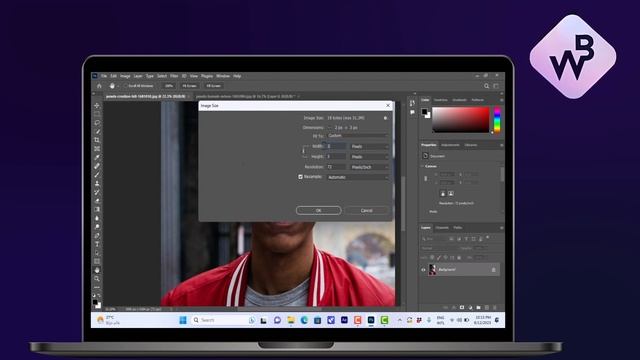
Task: Select the Rectangular Marquee tool
Action: [x=97, y=114]
